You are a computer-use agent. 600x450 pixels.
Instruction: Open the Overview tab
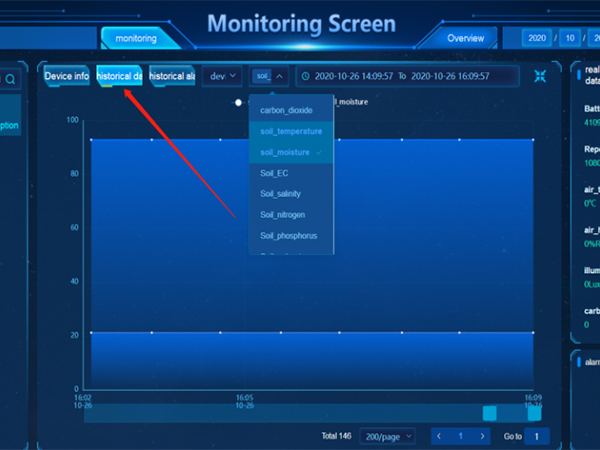465,38
